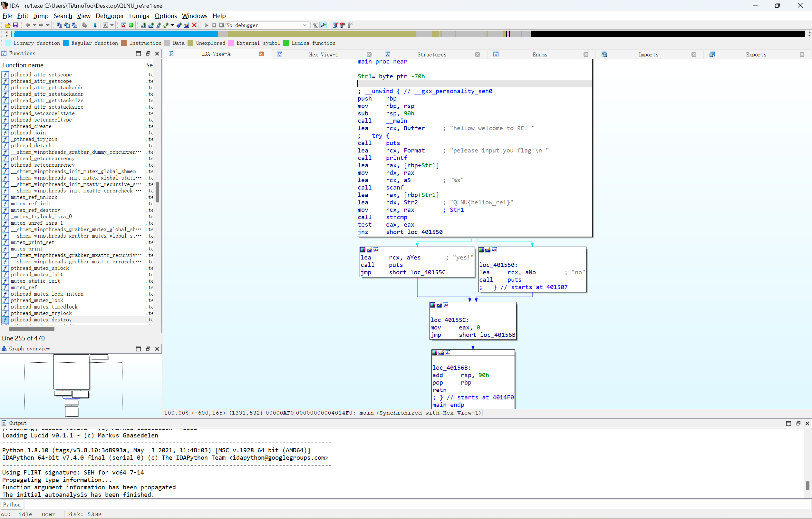Screen dimensions: 812x519
Task: Click the green circle toolbar icon
Action: pyautogui.click(x=131, y=25)
